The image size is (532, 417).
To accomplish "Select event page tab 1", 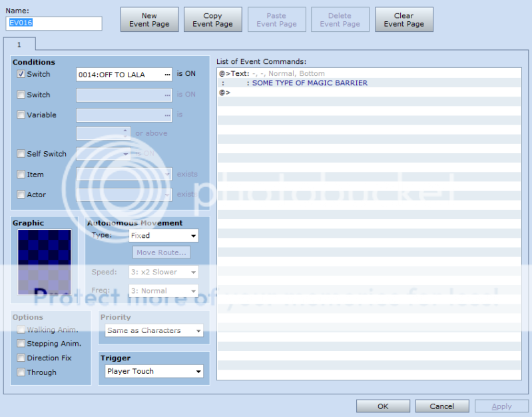I will (x=19, y=45).
